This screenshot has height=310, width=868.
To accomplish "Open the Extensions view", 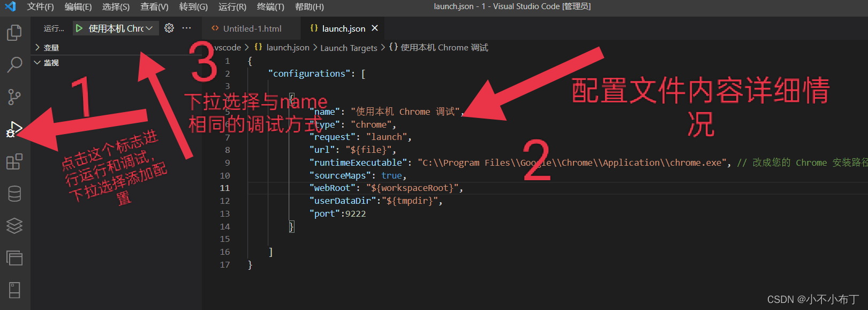I will coord(14,161).
